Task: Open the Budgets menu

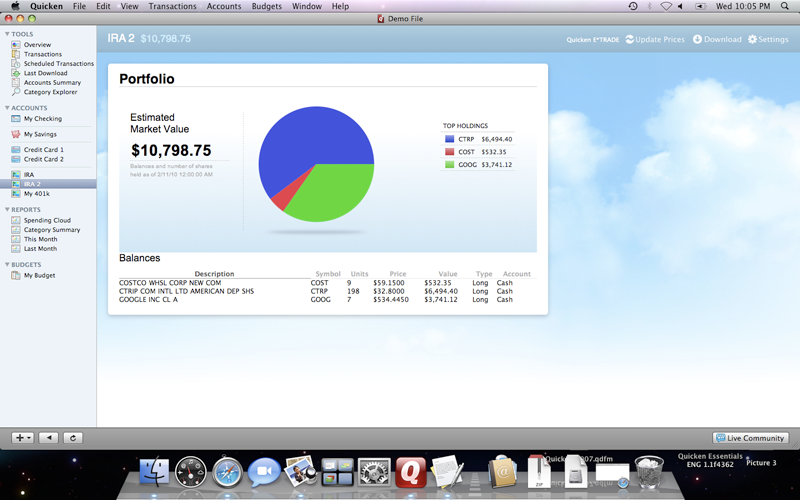Action: click(267, 6)
